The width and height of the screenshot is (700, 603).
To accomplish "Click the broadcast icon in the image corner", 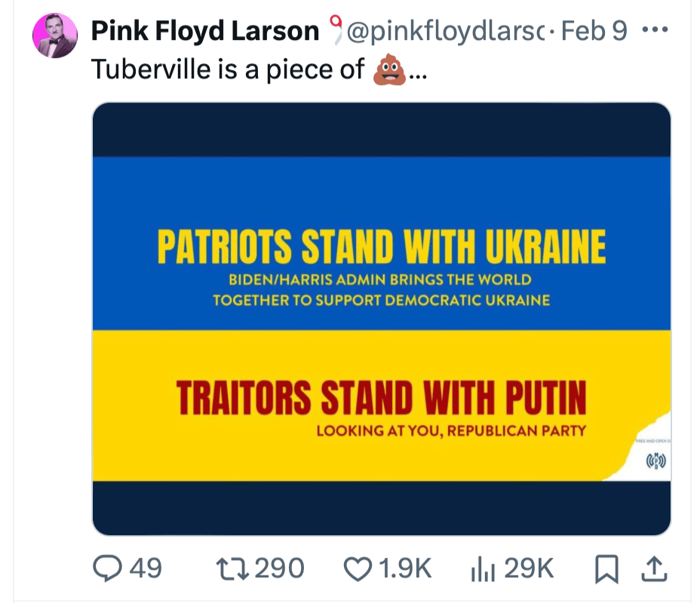I will pos(656,460).
